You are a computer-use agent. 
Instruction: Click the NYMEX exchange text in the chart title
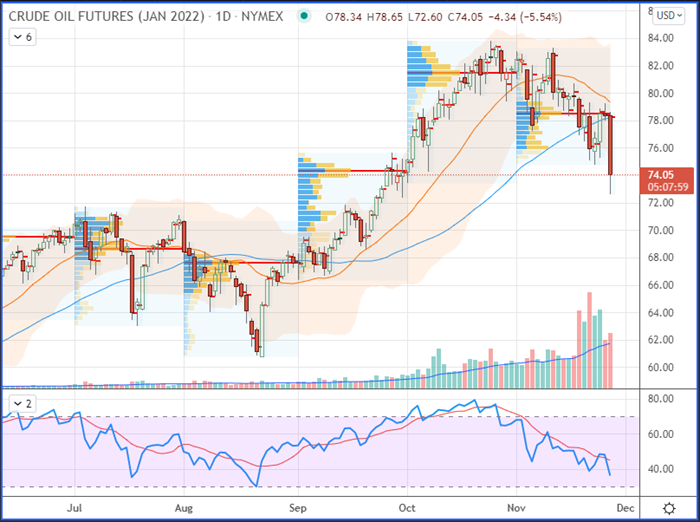point(262,17)
